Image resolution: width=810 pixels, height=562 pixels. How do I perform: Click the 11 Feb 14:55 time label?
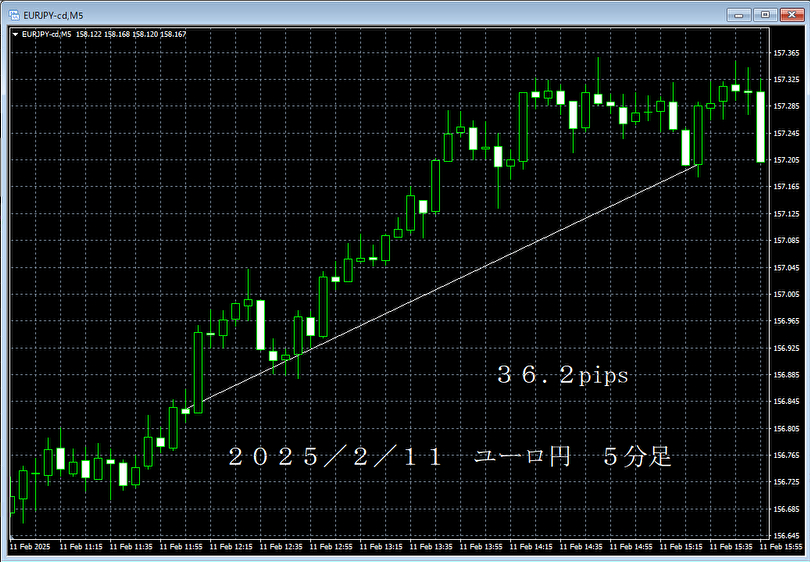[631, 547]
